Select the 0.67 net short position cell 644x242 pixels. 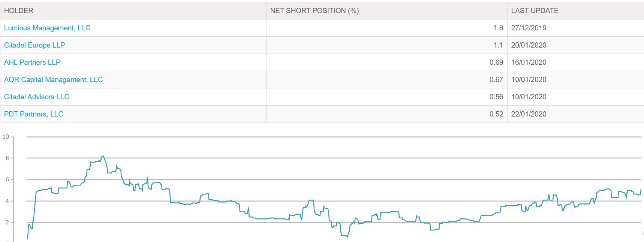pyautogui.click(x=386, y=80)
